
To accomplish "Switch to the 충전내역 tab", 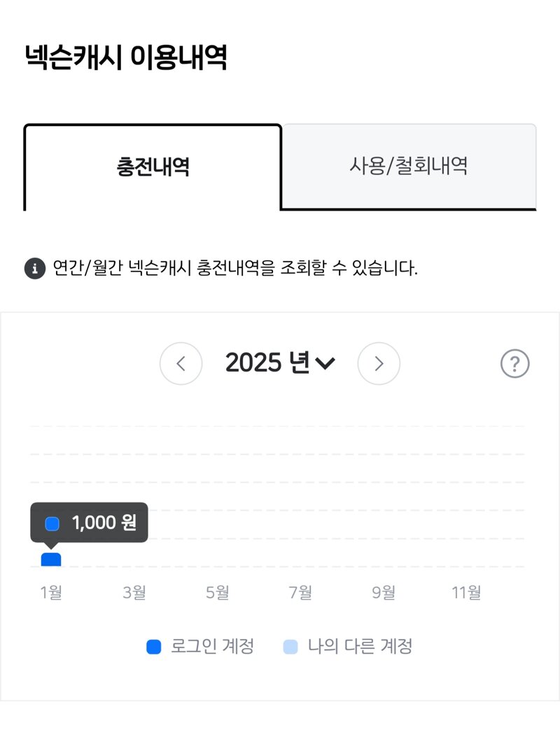I will click(x=152, y=167).
